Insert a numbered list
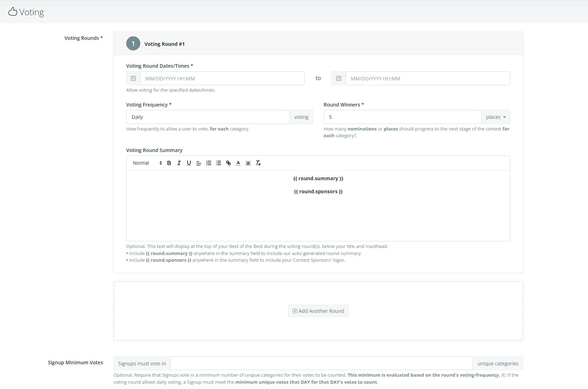This screenshot has width=588, height=389. (209, 163)
